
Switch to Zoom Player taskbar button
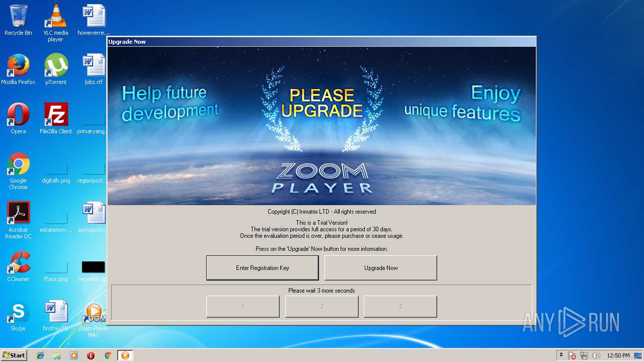coord(125,355)
